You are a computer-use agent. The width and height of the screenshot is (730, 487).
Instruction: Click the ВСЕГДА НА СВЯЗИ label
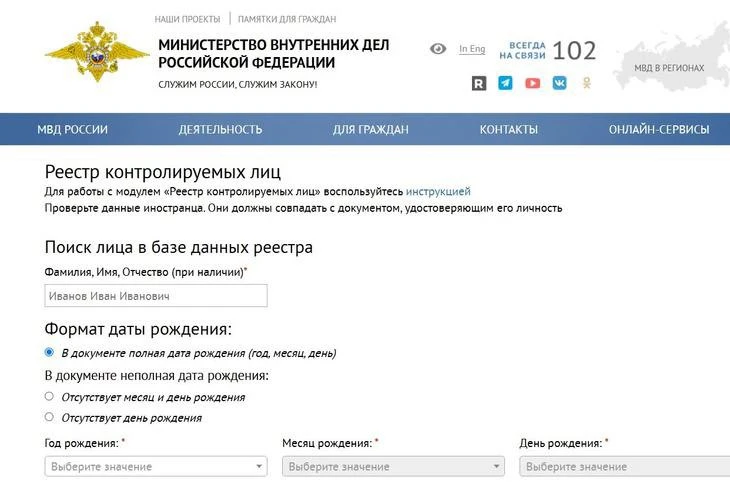pos(522,50)
